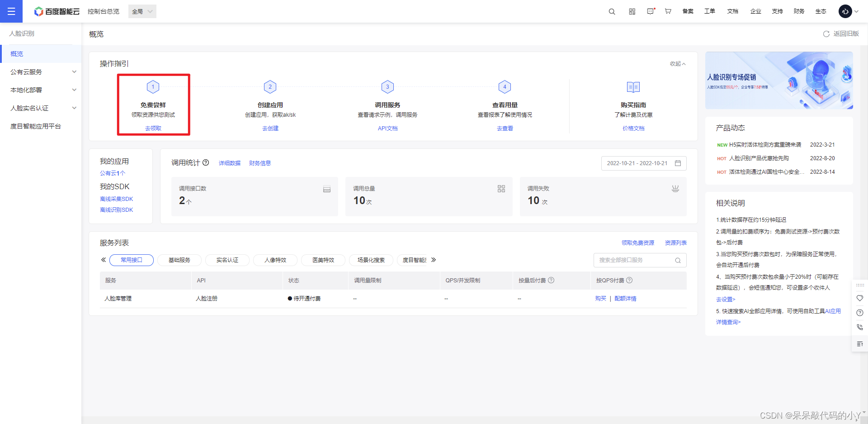Click the 按量后付费 help icon

(x=551, y=280)
